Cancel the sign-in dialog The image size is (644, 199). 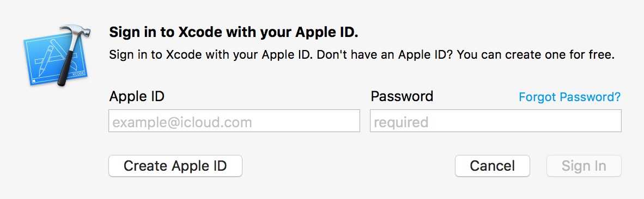point(492,166)
